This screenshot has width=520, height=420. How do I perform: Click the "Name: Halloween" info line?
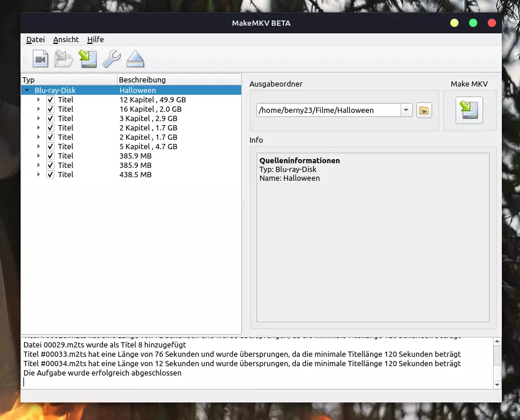point(289,178)
